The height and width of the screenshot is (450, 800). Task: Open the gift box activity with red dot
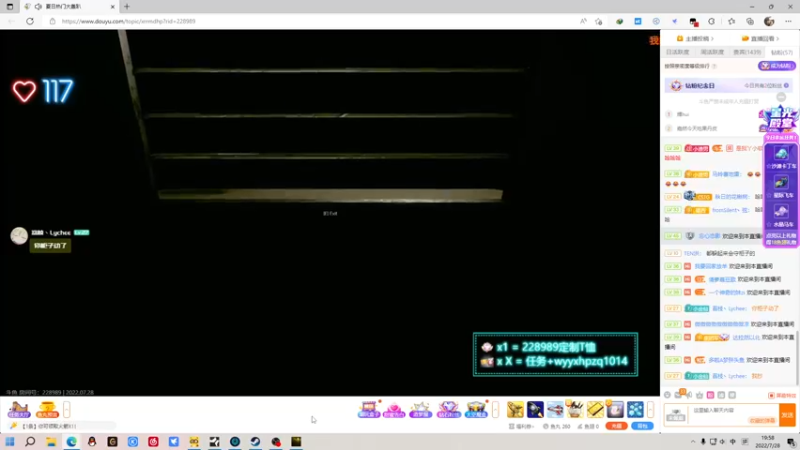pyautogui.click(x=368, y=409)
